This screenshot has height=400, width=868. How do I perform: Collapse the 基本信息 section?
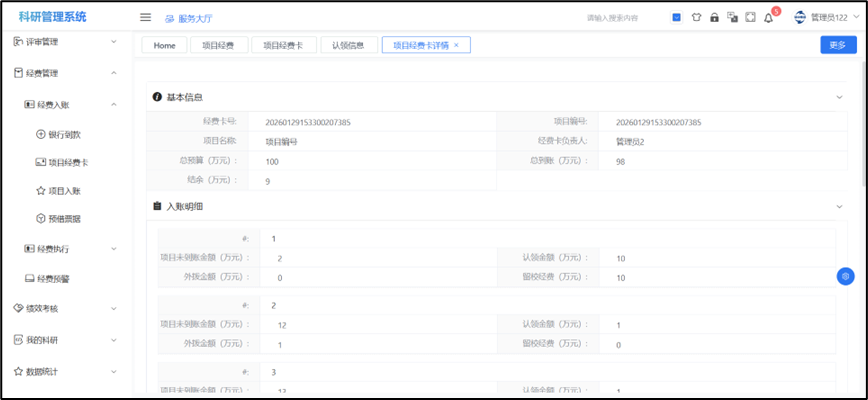click(839, 97)
